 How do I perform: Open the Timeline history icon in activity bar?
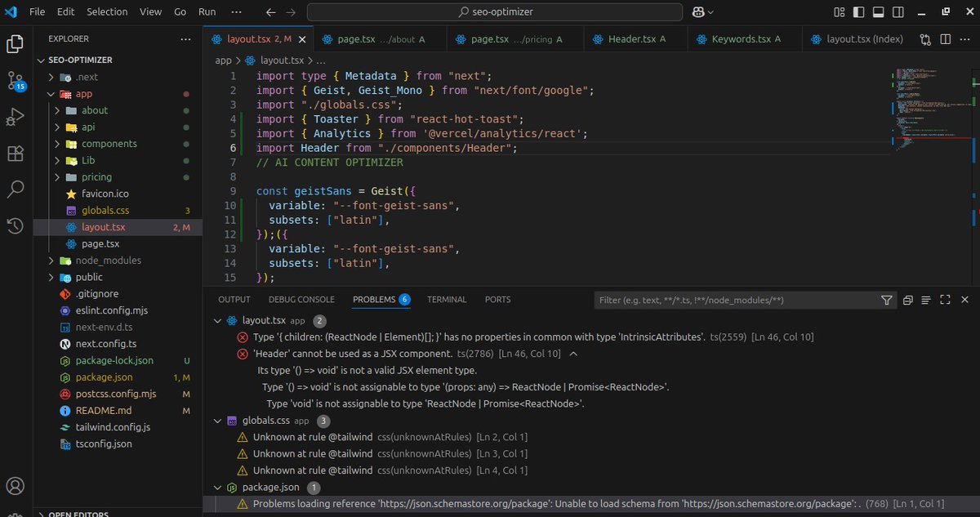coord(15,226)
